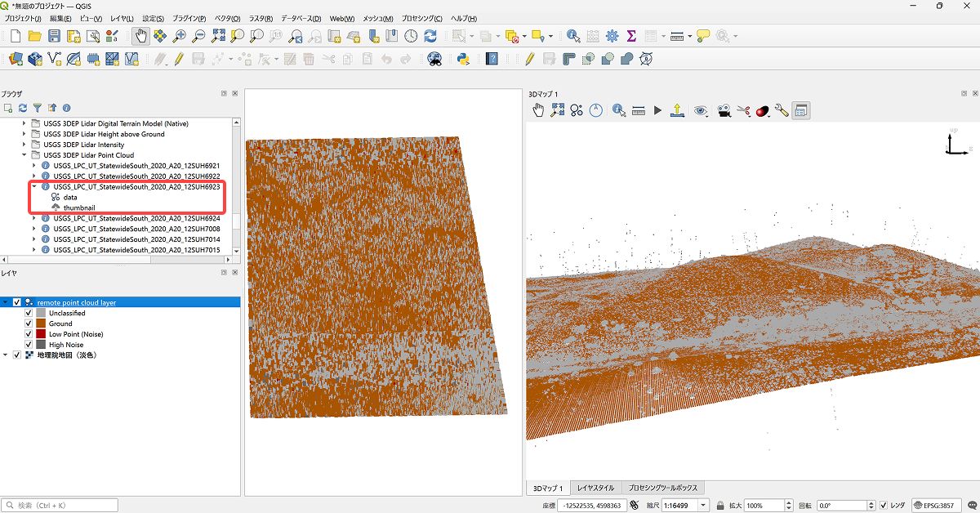The height and width of the screenshot is (513, 980).
Task: Open an existing project folder icon
Action: tap(34, 36)
